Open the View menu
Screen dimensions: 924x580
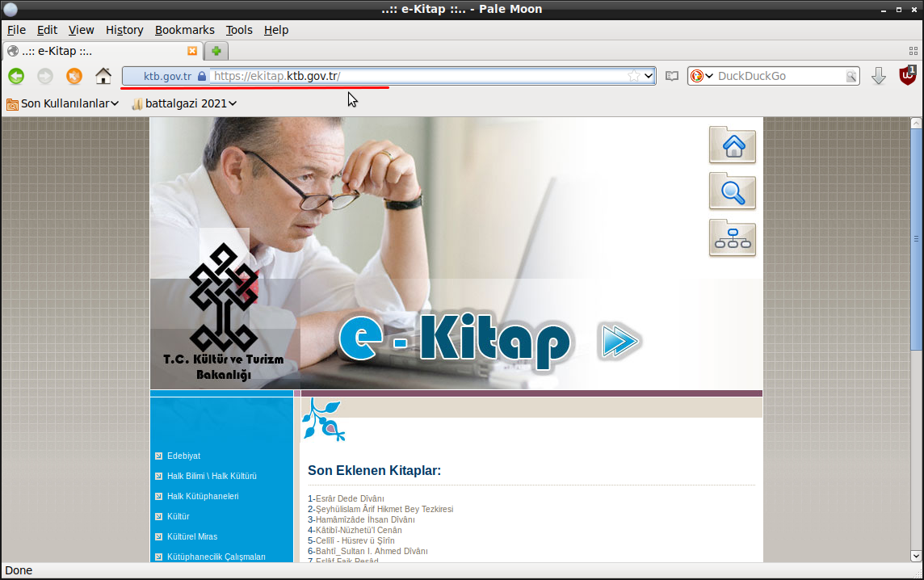click(81, 30)
